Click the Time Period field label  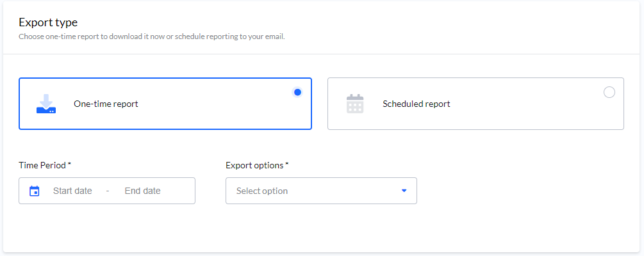42,165
